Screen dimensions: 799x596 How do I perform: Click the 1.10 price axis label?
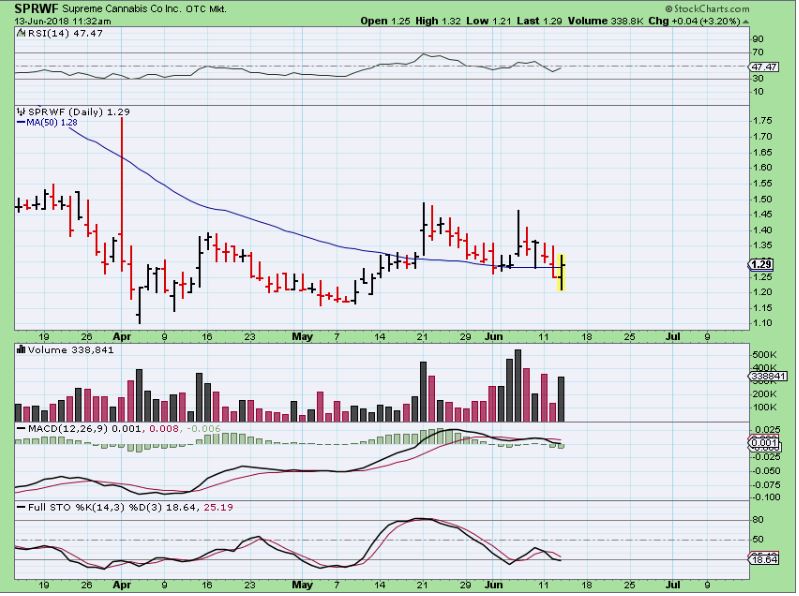(x=762, y=323)
